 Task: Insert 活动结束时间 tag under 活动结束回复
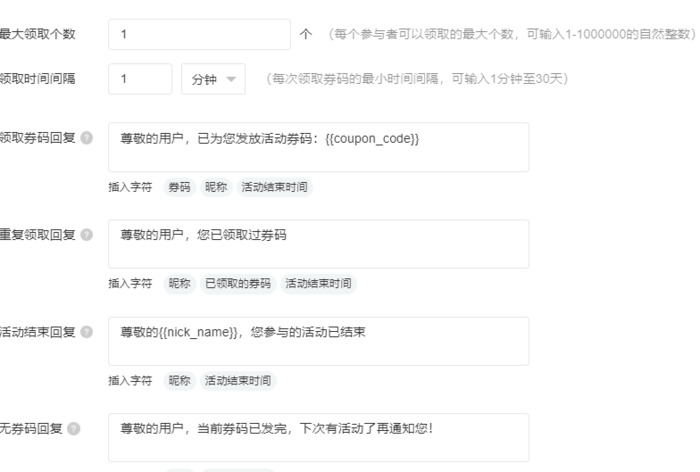click(x=238, y=381)
